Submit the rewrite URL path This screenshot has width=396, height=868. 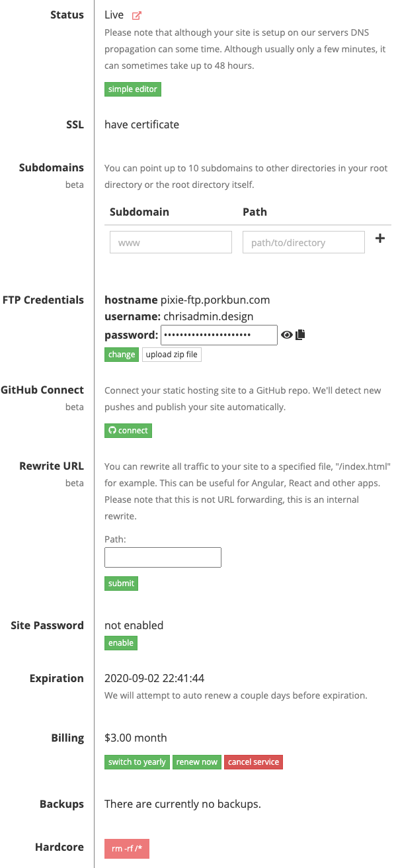[x=121, y=583]
